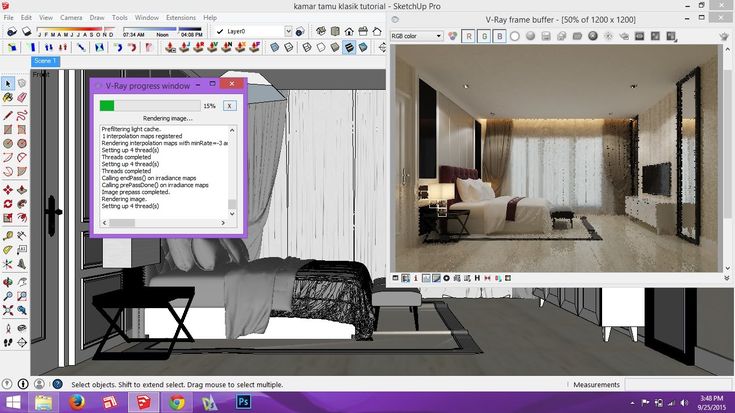Image resolution: width=735 pixels, height=413 pixels.
Task: Expand frame buffer bottom toolbar chevron
Action: pyautogui.click(x=727, y=278)
